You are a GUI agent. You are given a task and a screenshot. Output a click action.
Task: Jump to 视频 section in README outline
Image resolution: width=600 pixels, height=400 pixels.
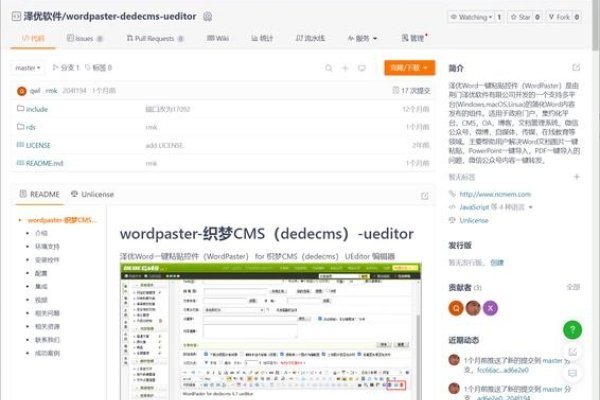coord(41,300)
